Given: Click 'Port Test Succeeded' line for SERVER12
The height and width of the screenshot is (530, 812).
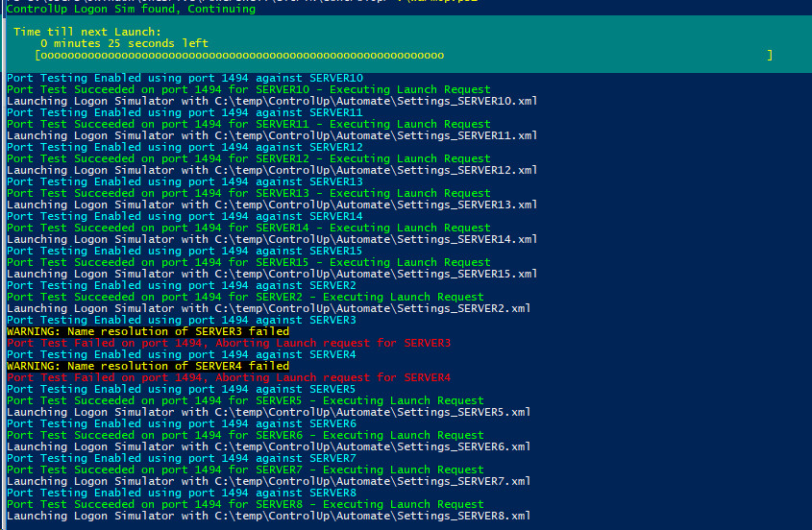Looking at the screenshot, I should tap(249, 158).
